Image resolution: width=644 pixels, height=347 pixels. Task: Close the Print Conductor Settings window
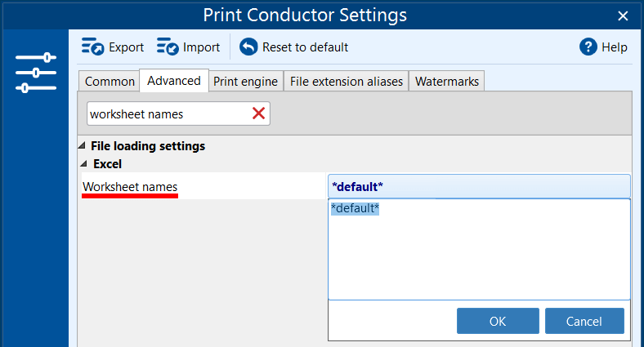[x=623, y=16]
